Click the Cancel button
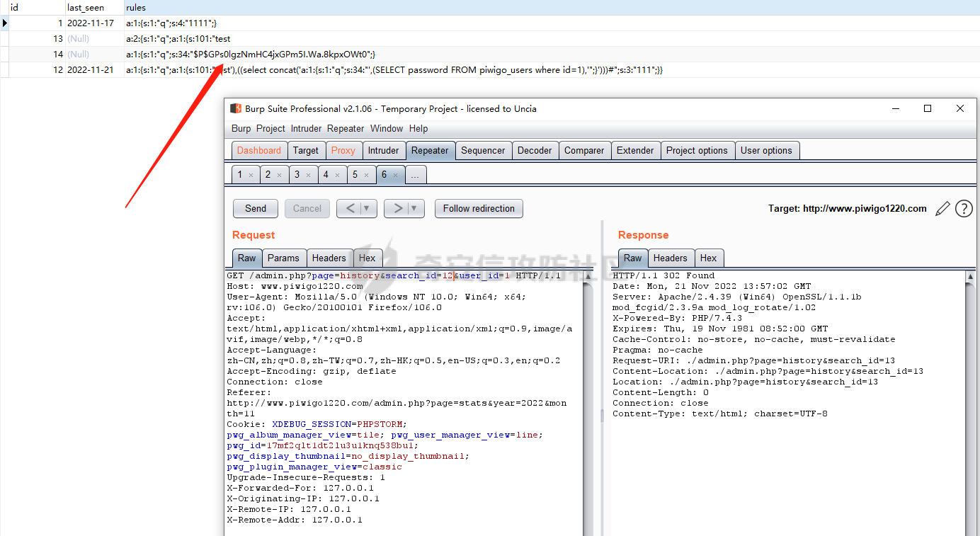Image resolution: width=980 pixels, height=536 pixels. click(307, 208)
